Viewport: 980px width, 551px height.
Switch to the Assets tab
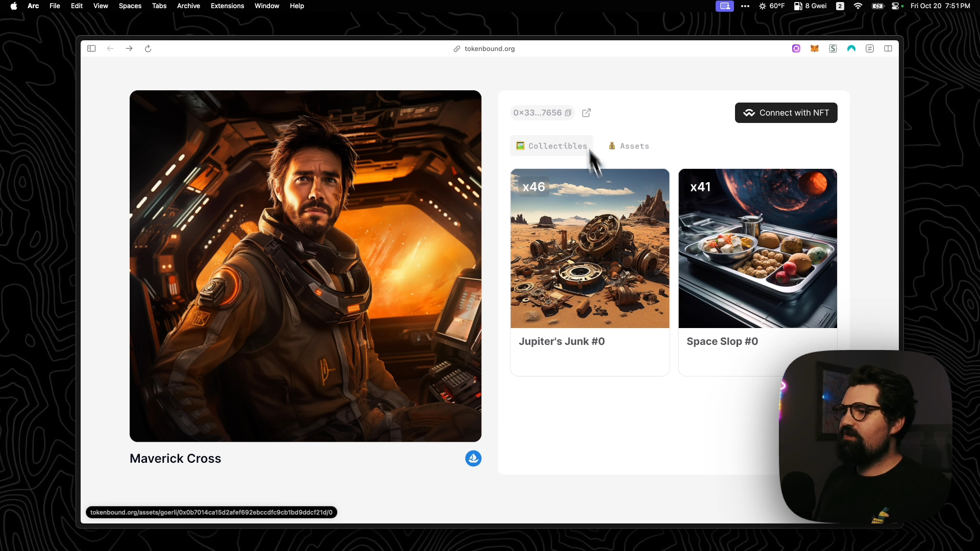coord(628,146)
